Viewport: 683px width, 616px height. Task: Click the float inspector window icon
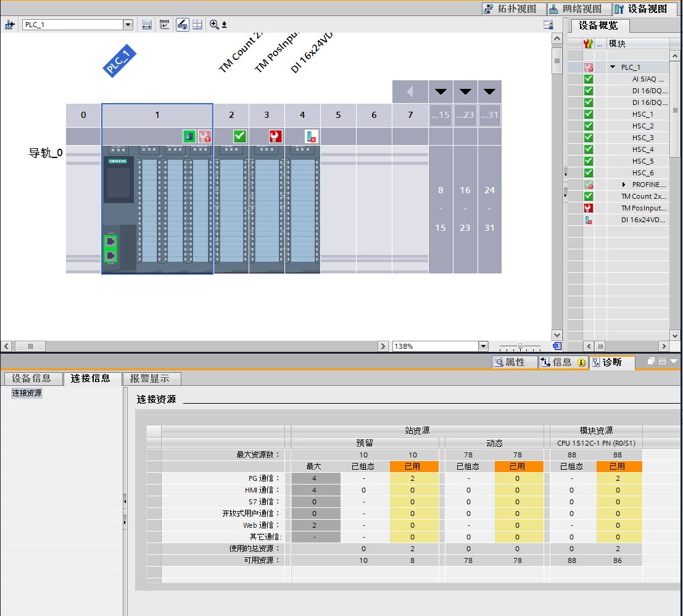pos(651,361)
